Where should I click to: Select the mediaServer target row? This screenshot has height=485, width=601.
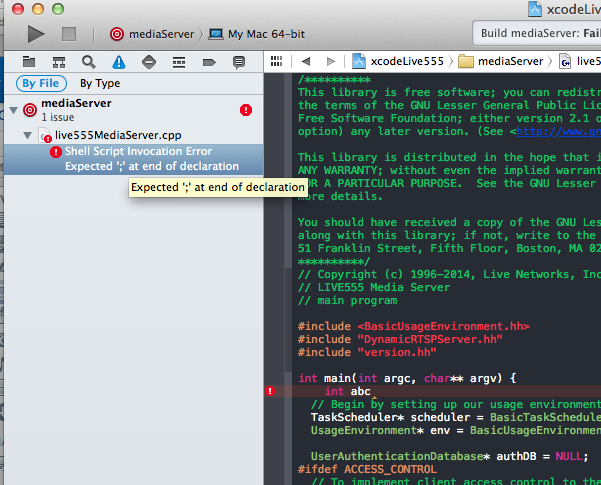tap(133, 110)
